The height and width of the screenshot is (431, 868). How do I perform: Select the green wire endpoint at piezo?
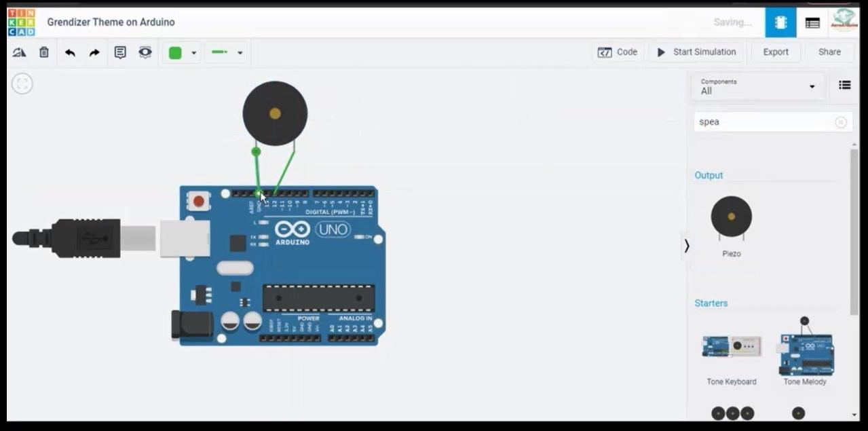click(256, 152)
